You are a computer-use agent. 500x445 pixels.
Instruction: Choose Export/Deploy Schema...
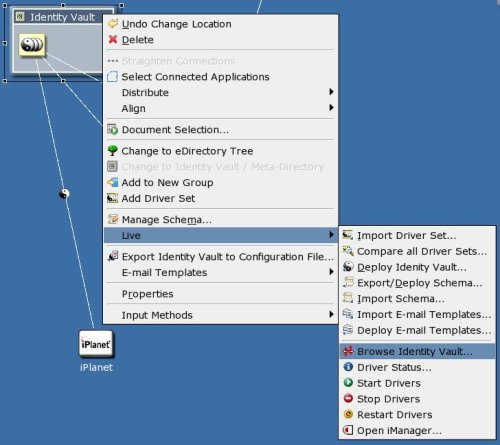(x=417, y=283)
